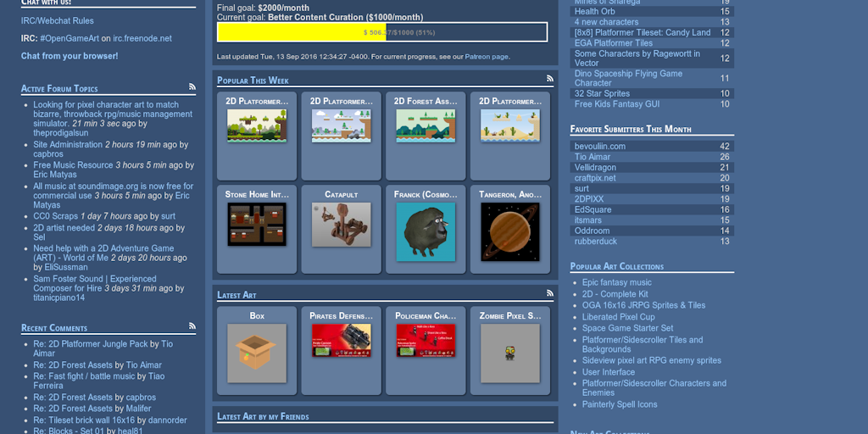Click Latest Art by my Friends heading
This screenshot has width=868, height=434.
[263, 416]
